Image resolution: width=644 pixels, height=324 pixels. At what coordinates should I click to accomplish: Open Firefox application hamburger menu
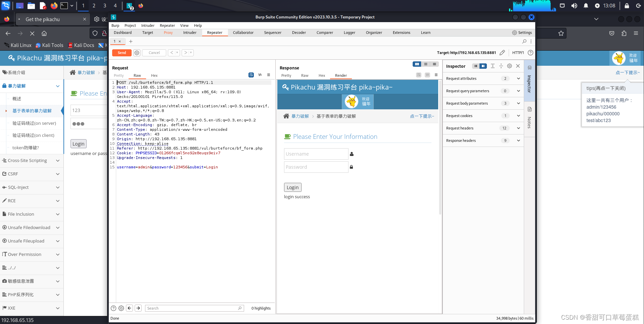point(636,33)
